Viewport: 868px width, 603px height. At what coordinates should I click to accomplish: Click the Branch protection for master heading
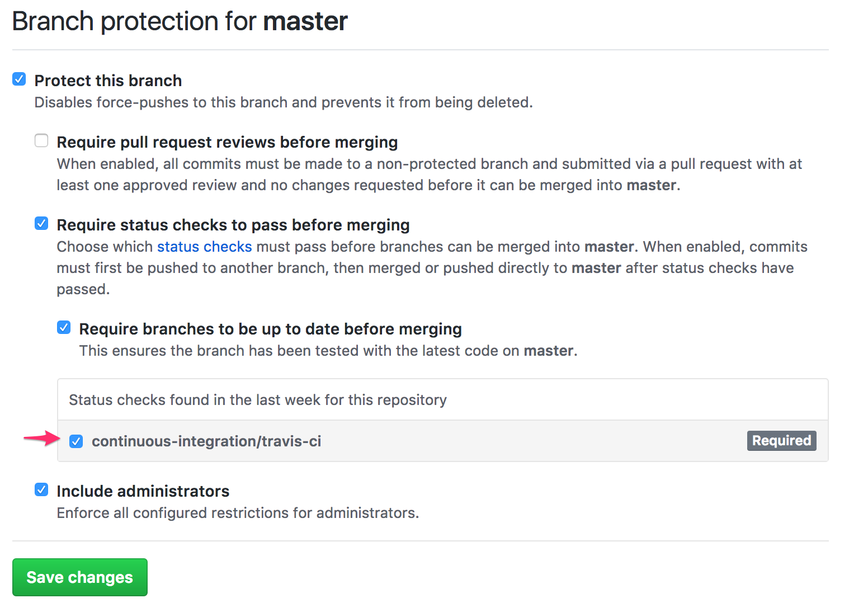[x=180, y=21]
